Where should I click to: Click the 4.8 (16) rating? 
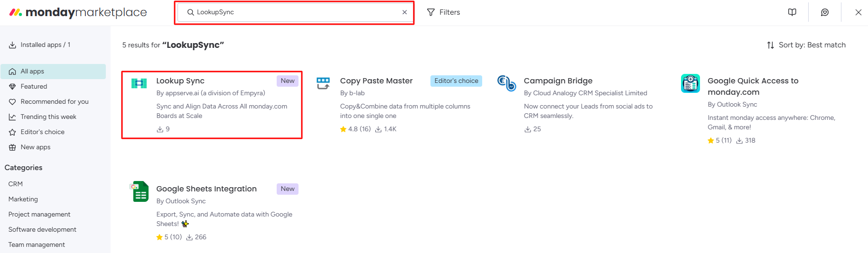click(355, 129)
